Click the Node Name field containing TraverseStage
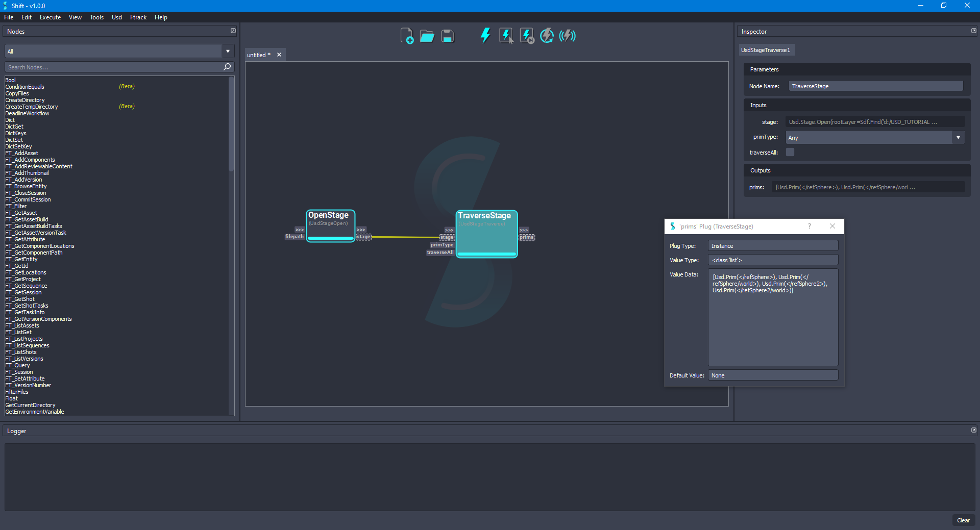The height and width of the screenshot is (530, 980). [x=875, y=86]
